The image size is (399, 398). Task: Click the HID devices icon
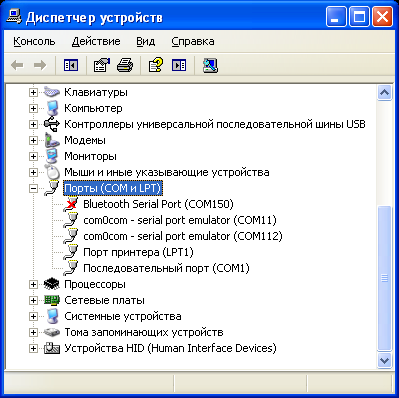[x=52, y=348]
